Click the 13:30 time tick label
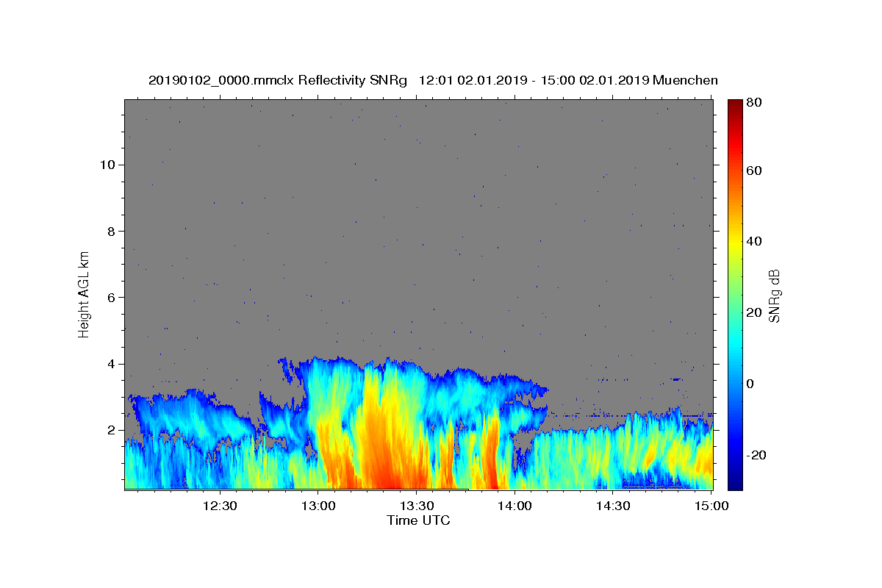The height and width of the screenshot is (588, 882). point(417,506)
